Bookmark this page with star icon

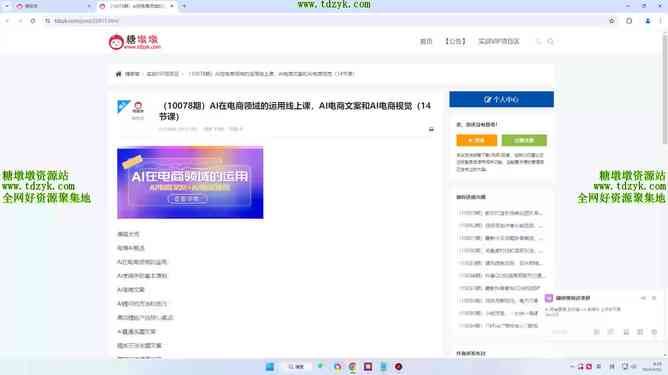[612, 20]
